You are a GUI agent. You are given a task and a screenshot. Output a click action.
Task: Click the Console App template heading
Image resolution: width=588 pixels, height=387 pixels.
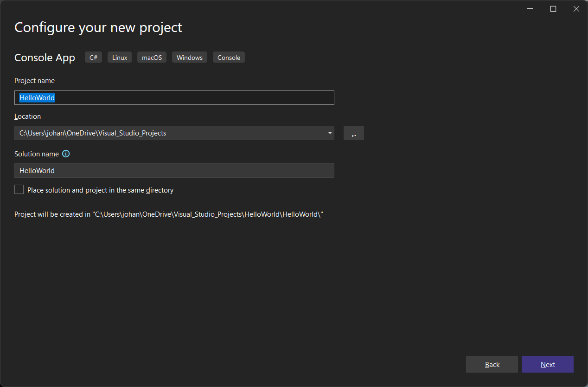[45, 58]
